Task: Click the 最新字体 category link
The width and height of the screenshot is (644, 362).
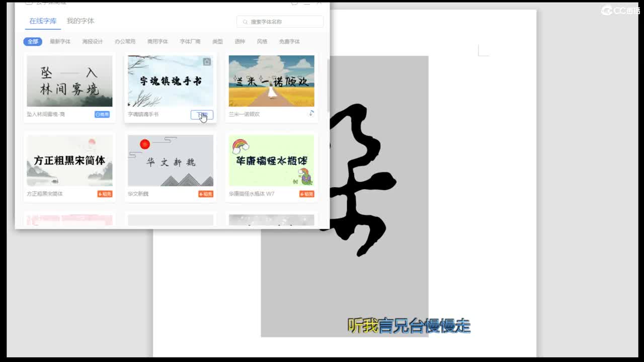Action: 61,42
